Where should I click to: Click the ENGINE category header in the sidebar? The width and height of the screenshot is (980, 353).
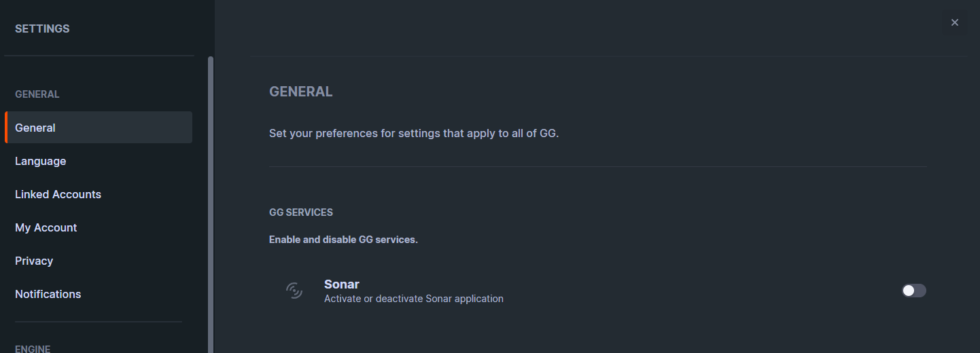pyautogui.click(x=33, y=349)
